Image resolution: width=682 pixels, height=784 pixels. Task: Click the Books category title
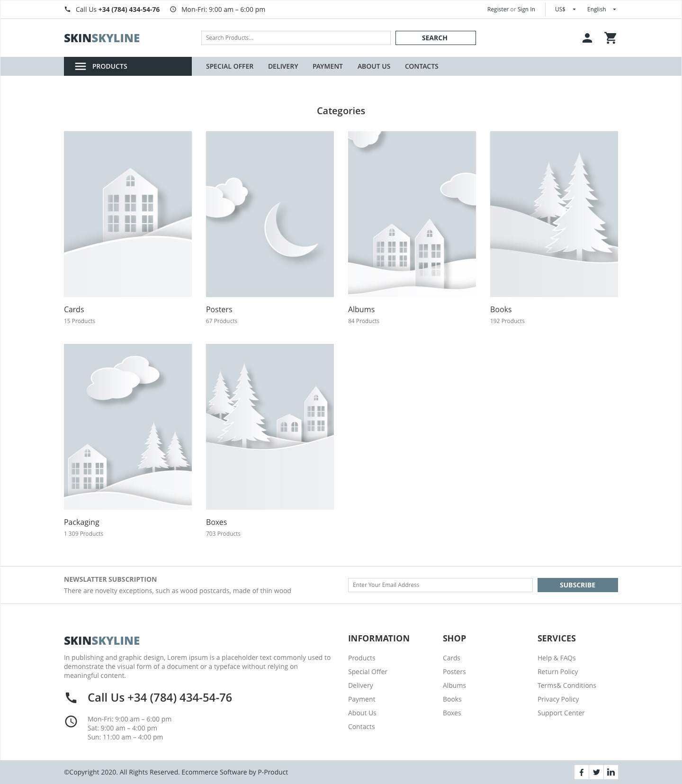coord(501,309)
